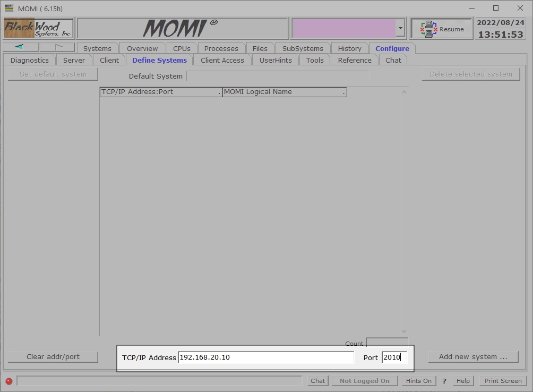Image resolution: width=533 pixels, height=392 pixels.
Task: Click the Count field
Action: (x=387, y=342)
